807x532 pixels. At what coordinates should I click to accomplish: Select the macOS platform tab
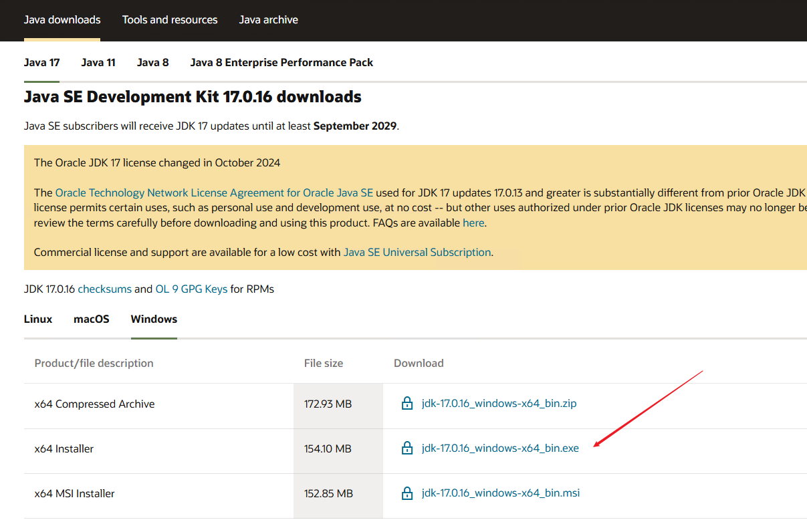[92, 319]
